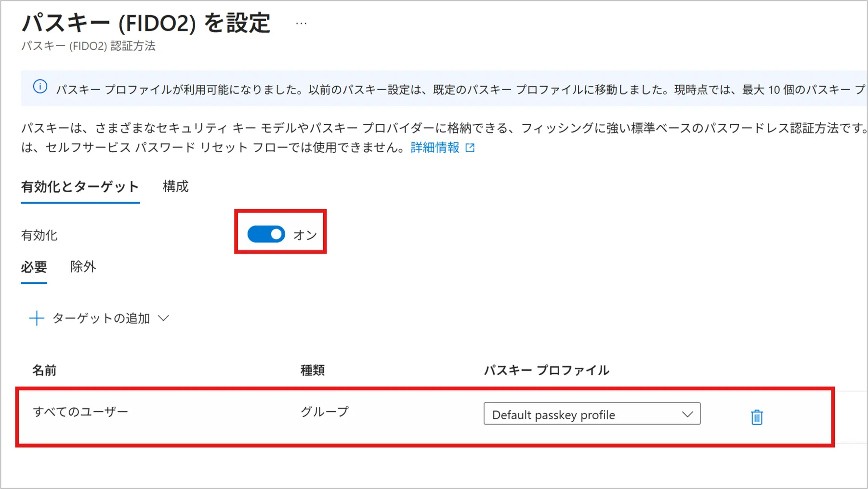Click the 名前 column header

[x=44, y=370]
